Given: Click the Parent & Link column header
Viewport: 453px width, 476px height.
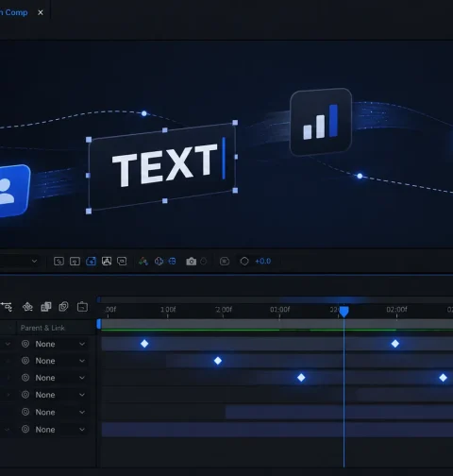Looking at the screenshot, I should (42, 328).
